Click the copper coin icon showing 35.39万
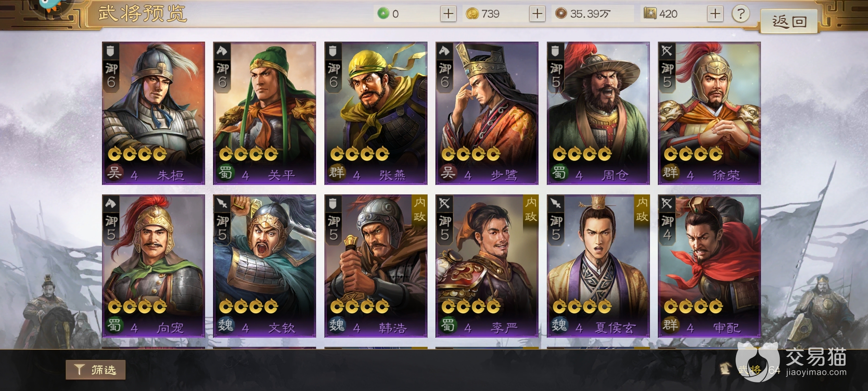Viewport: 868px width, 391px height. [x=561, y=14]
